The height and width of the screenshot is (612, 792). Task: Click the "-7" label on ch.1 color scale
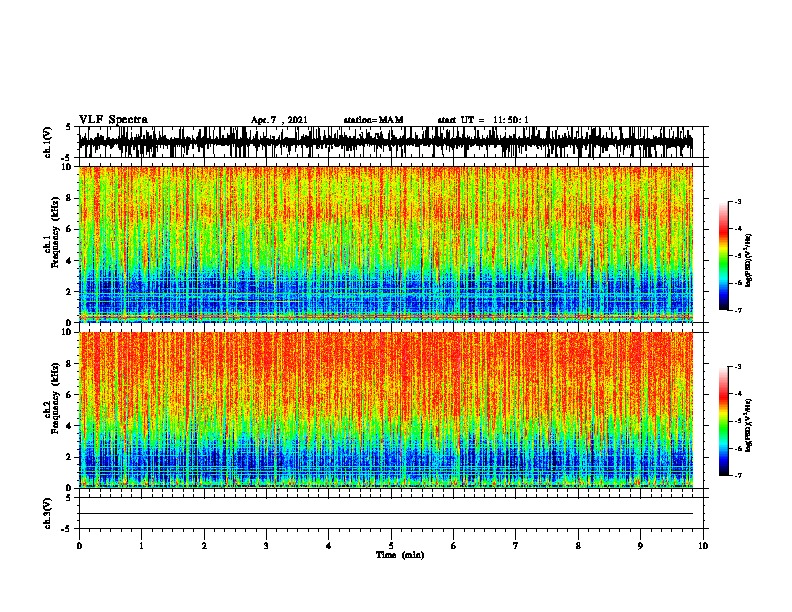pos(737,310)
